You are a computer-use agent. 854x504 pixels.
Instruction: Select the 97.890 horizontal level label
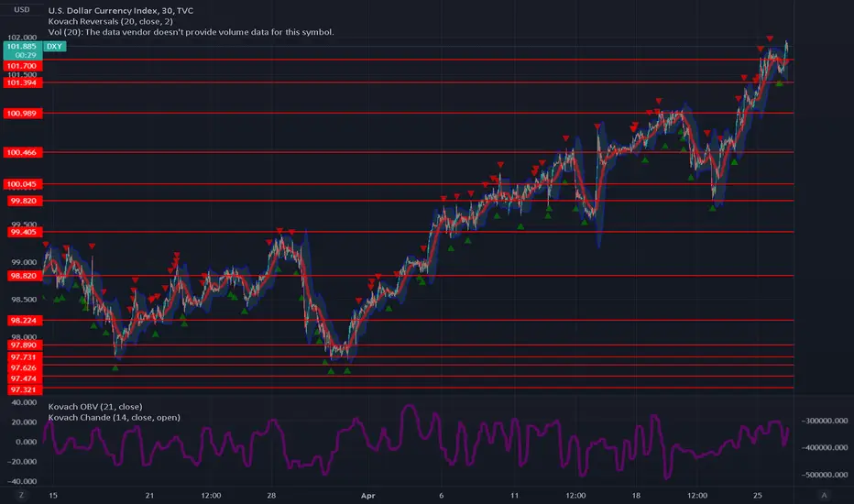click(x=24, y=345)
